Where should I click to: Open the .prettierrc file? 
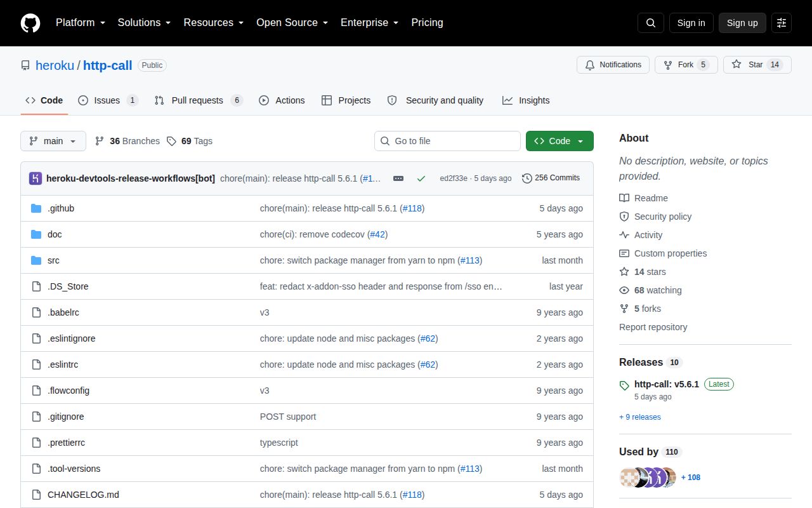pyautogui.click(x=66, y=443)
